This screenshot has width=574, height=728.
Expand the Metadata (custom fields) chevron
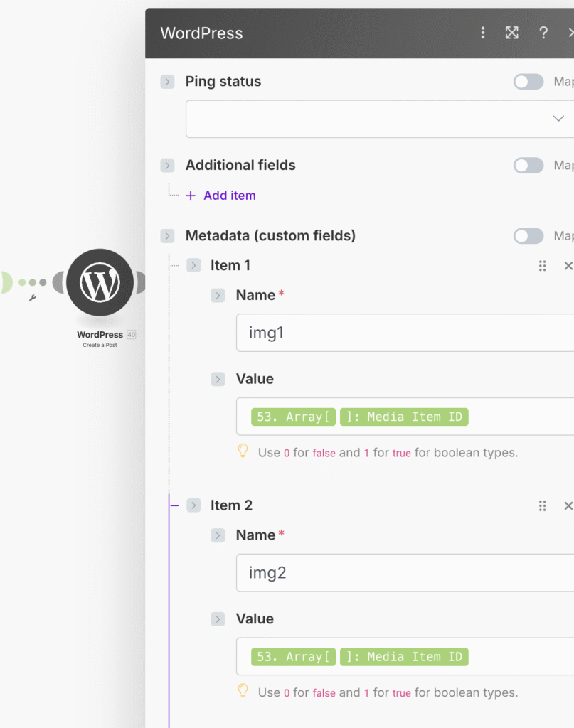click(x=168, y=236)
